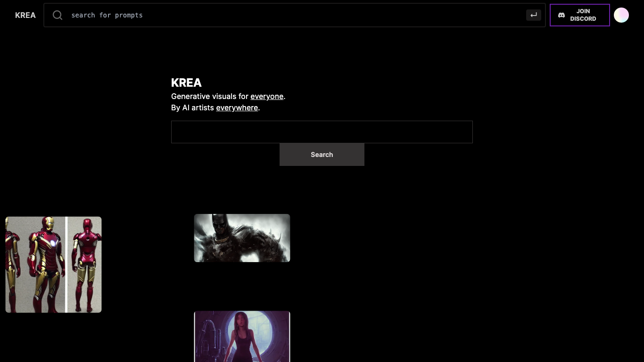
Task: Open the "everywhere" hyperlink in the tagline
Action: (x=237, y=107)
